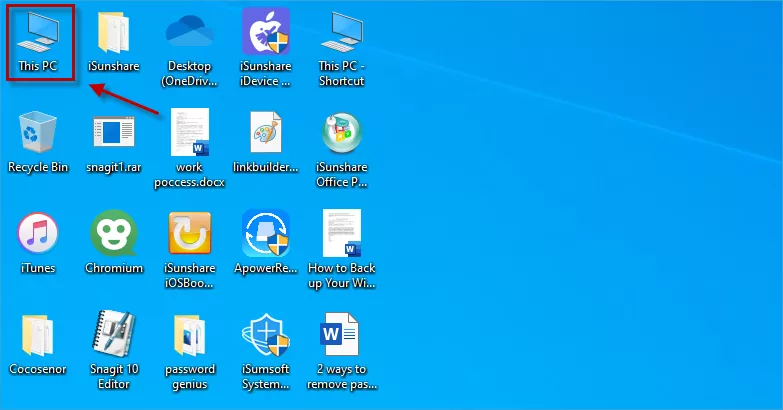Select the 2 ways to remove pas... document
This screenshot has width=783, height=410.
pyautogui.click(x=340, y=334)
